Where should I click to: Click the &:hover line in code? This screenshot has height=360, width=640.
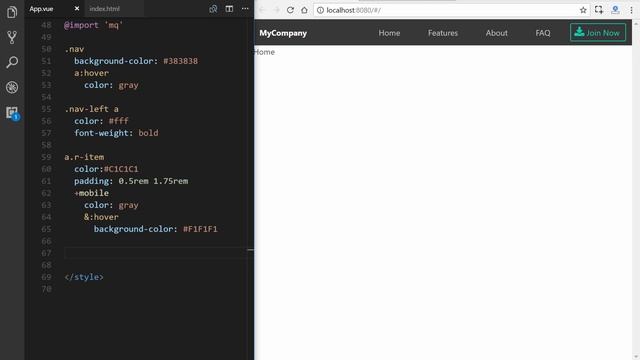tap(101, 217)
